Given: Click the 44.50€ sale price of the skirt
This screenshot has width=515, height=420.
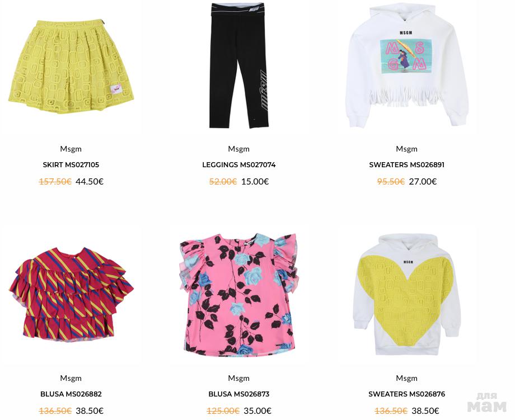Looking at the screenshot, I should pyautogui.click(x=90, y=181).
